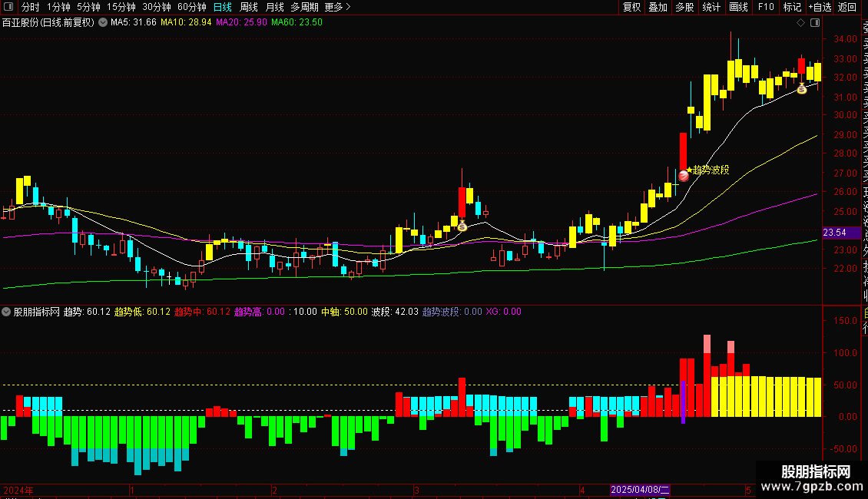Click the 波段: 42.03 value

pos(395,312)
